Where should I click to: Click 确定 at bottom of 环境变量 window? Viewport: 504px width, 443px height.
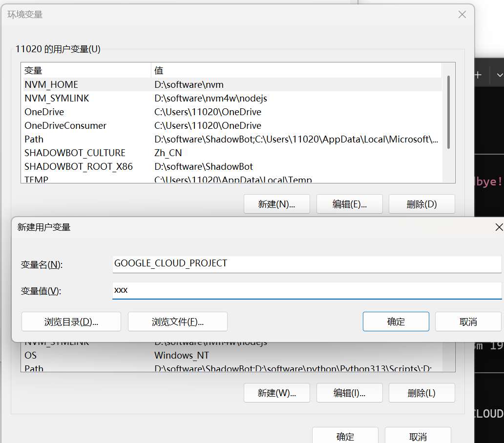[x=345, y=436]
